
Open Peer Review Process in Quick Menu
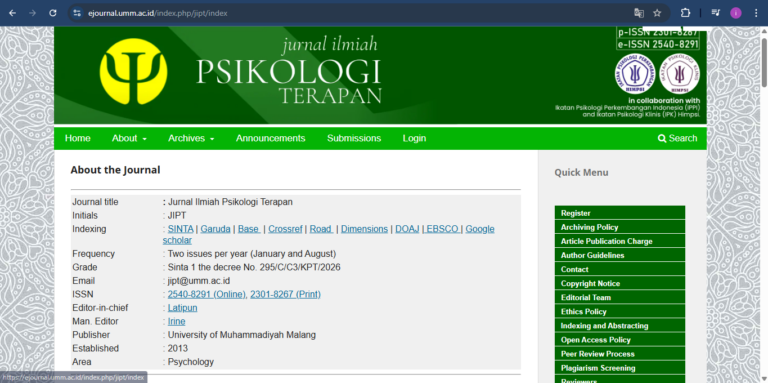coord(620,354)
